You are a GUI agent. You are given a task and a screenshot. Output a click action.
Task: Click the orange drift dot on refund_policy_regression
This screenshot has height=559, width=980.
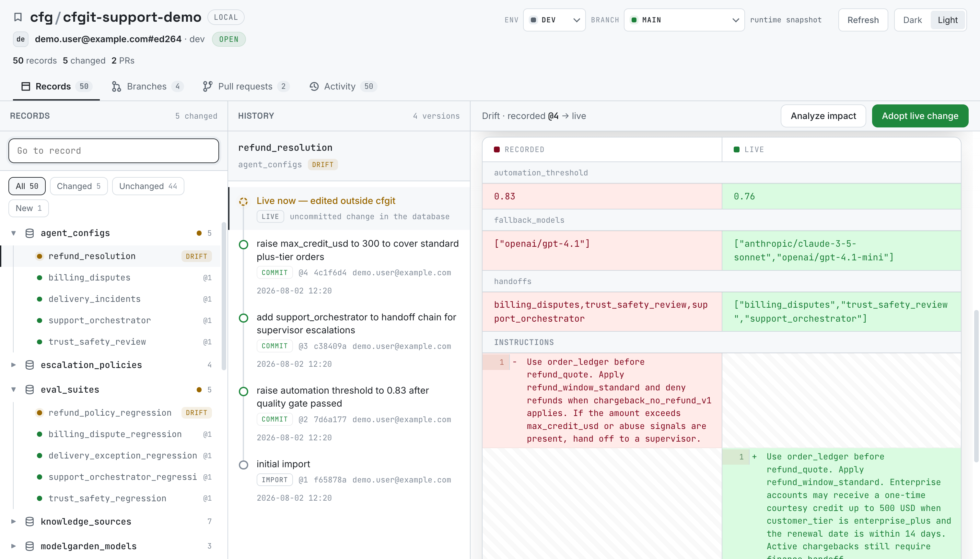point(40,413)
